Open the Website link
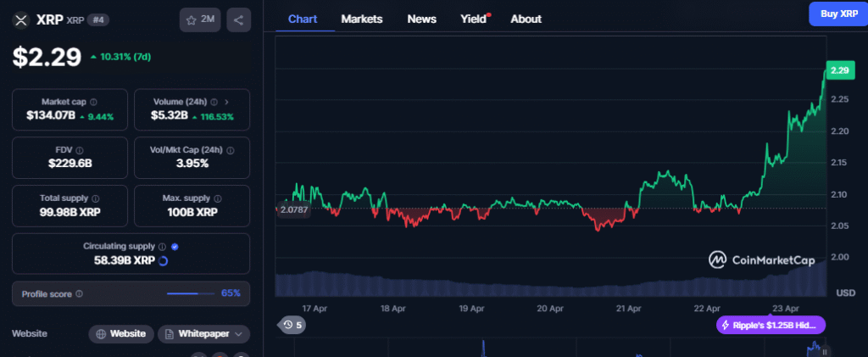Image resolution: width=868 pixels, height=357 pixels. 121,333
